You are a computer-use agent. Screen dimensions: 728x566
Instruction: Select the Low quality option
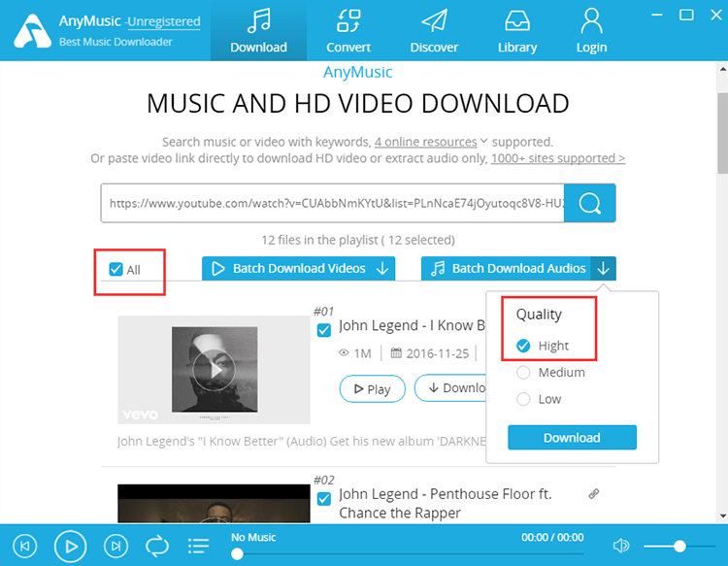click(x=523, y=399)
